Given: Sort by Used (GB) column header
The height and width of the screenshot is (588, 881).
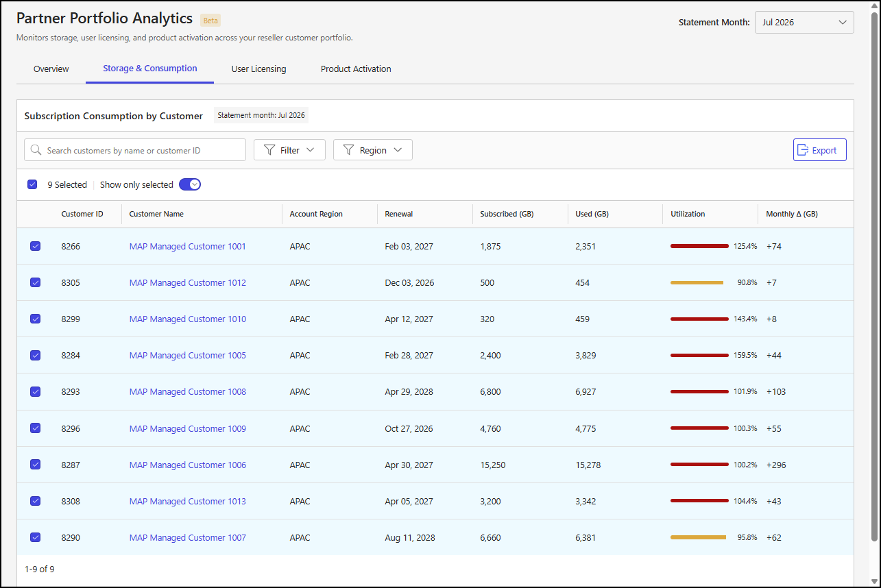Looking at the screenshot, I should (x=593, y=214).
